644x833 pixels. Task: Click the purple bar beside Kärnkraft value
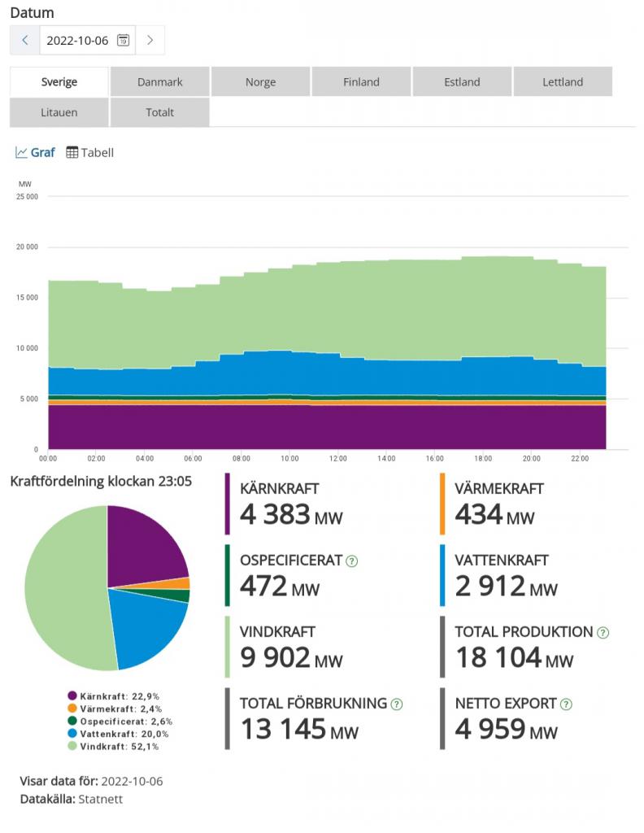[x=227, y=504]
